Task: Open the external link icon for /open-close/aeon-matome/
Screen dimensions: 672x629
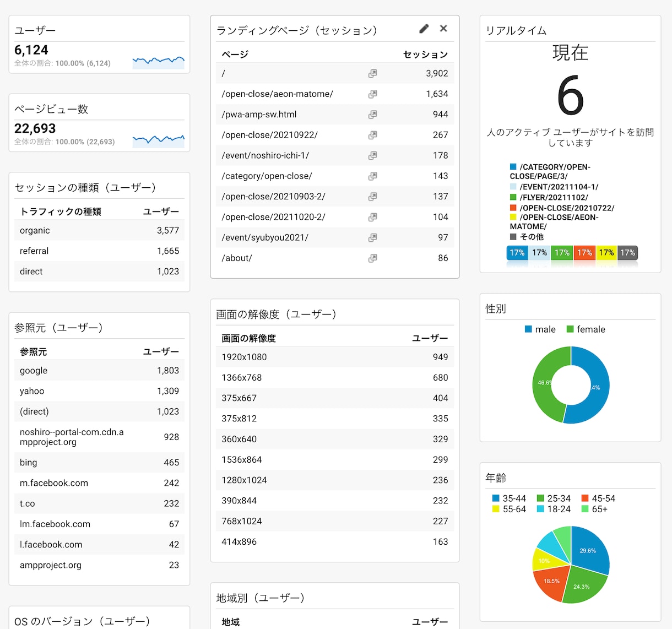Action: [373, 94]
